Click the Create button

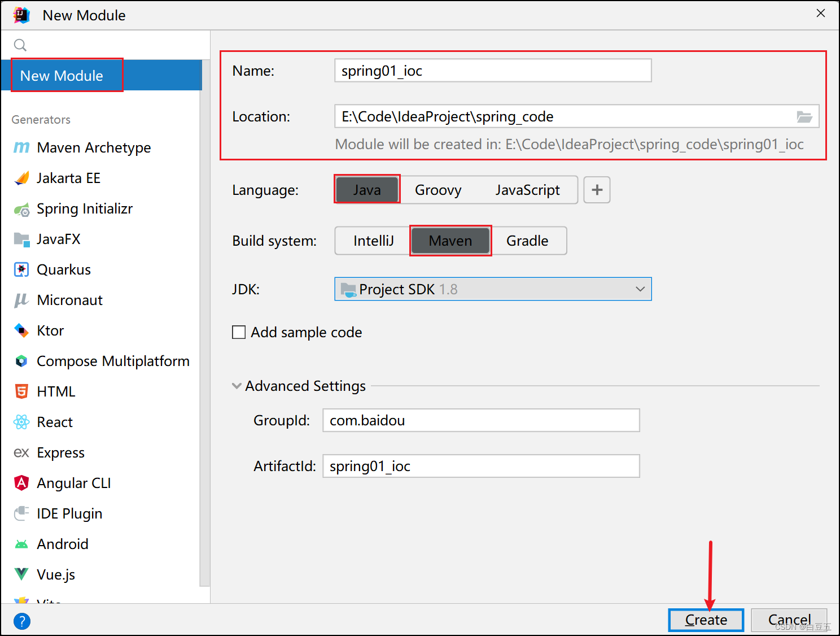[706, 620]
